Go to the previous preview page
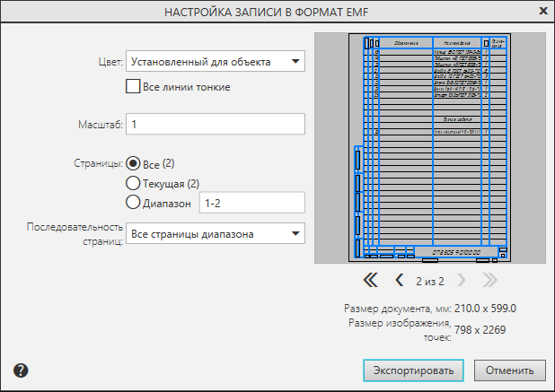Image resolution: width=555 pixels, height=392 pixels. click(400, 281)
